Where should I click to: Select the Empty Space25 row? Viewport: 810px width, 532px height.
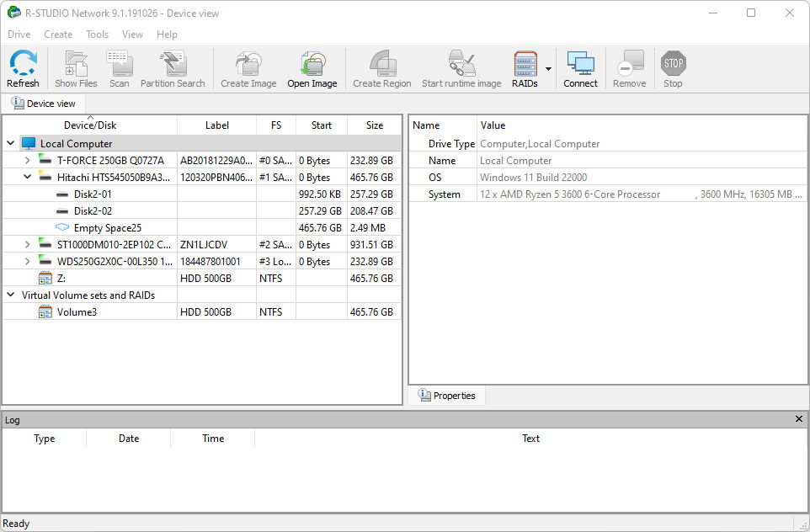201,228
